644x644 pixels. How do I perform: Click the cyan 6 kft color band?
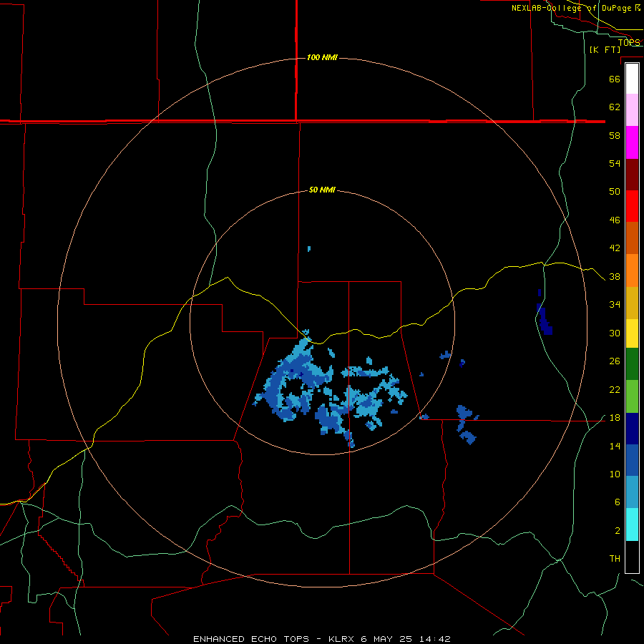coord(632,525)
